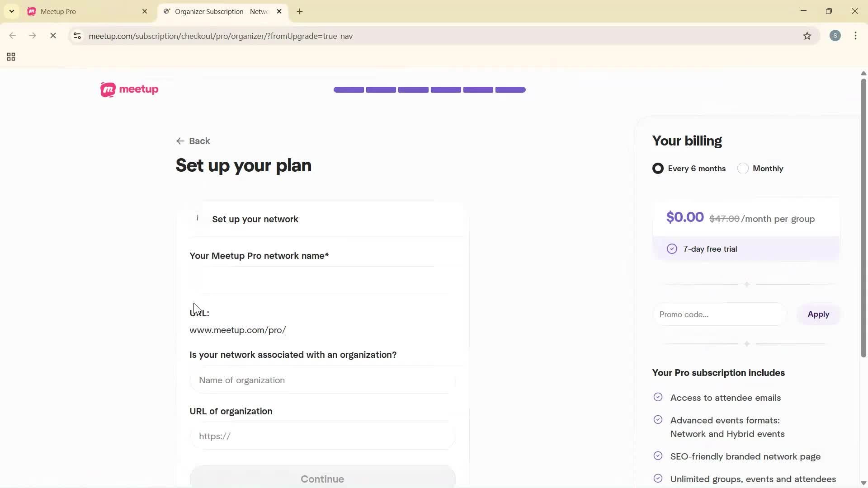Viewport: 868px width, 488px height.
Task: Select the Monthly billing option
Action: coord(743,168)
